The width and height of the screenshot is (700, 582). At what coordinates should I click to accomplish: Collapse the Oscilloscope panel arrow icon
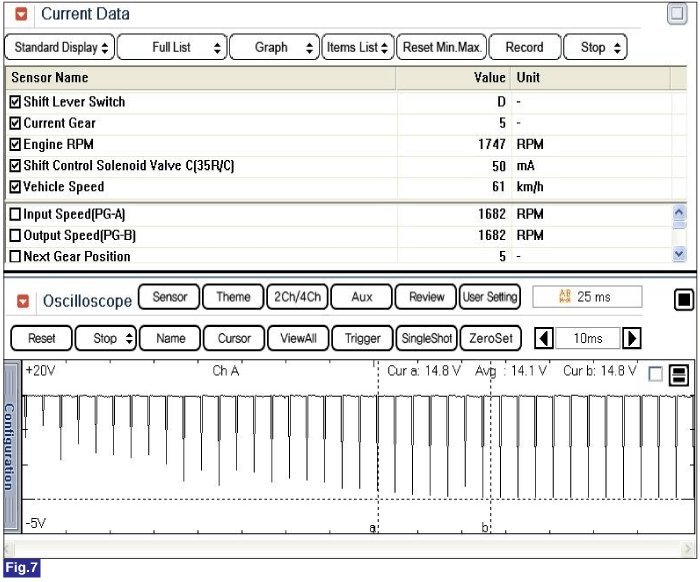click(x=21, y=301)
